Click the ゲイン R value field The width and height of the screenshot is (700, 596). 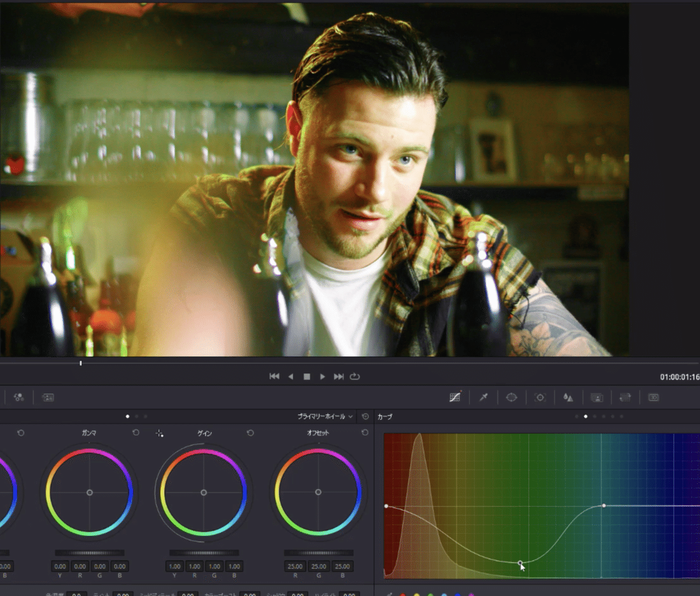point(194,566)
